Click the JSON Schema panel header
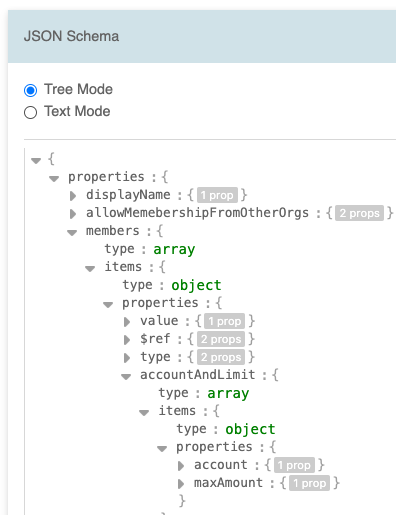Screen dimensions: 396x515 (x=202, y=36)
